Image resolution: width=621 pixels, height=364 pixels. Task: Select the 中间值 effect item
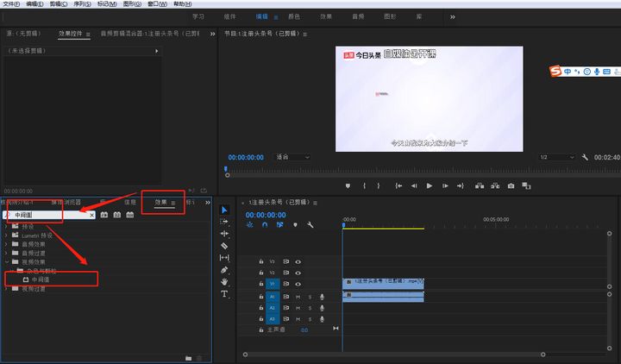pos(41,279)
